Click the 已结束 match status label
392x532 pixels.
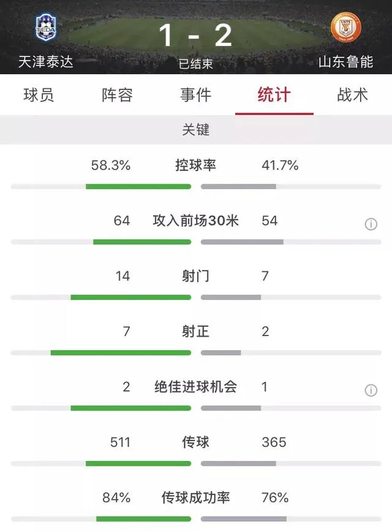click(196, 64)
